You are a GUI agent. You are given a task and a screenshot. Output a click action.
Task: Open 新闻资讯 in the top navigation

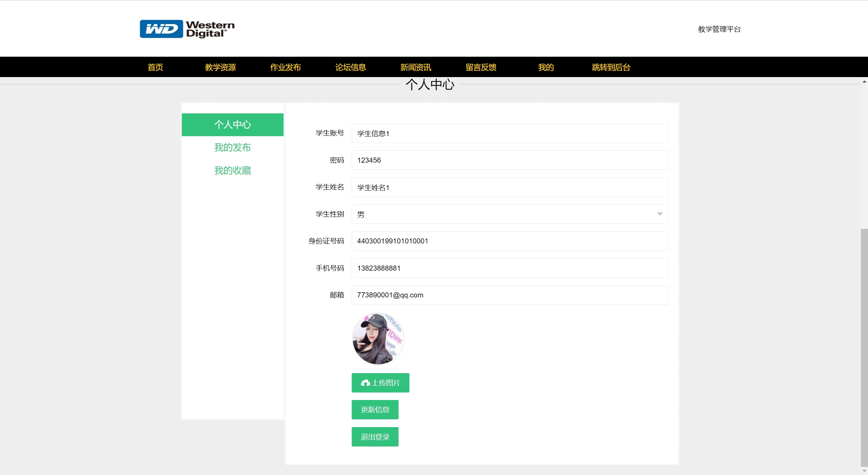(416, 67)
